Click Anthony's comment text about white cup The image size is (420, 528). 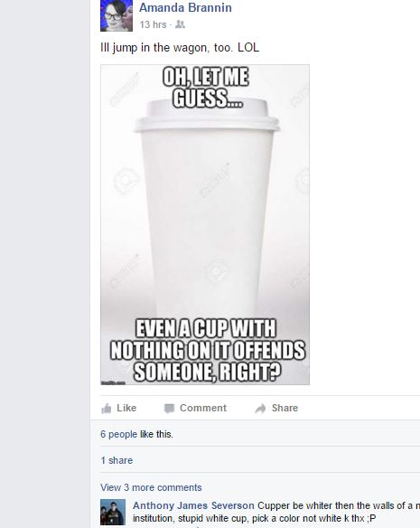click(x=276, y=512)
